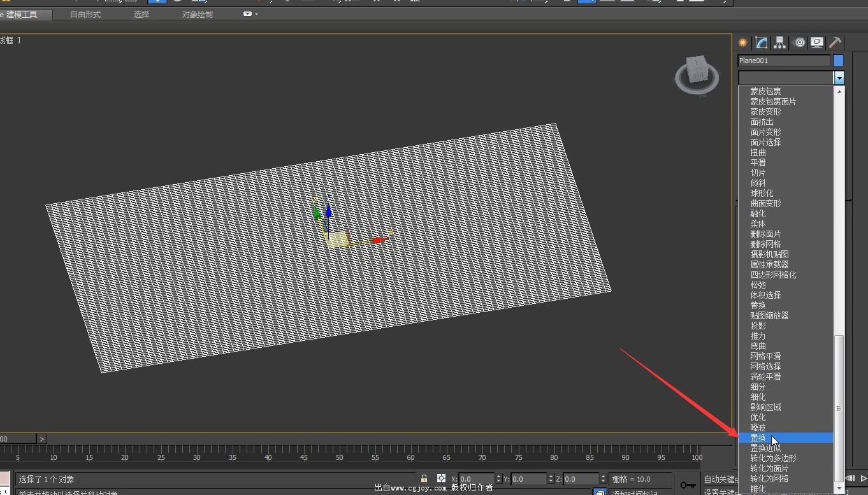Choose 倾斜 modifier entry
This screenshot has height=495, width=868.
786,183
